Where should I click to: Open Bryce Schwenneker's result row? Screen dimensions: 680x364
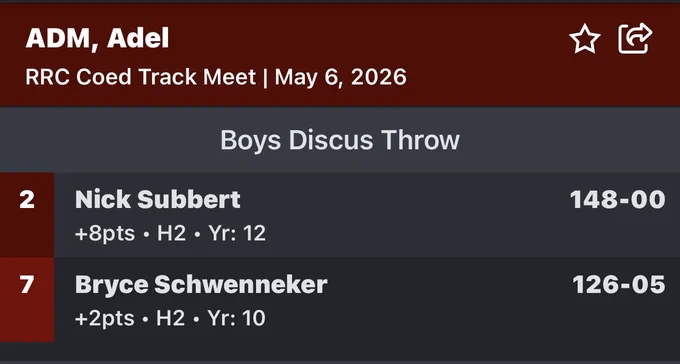(x=340, y=300)
